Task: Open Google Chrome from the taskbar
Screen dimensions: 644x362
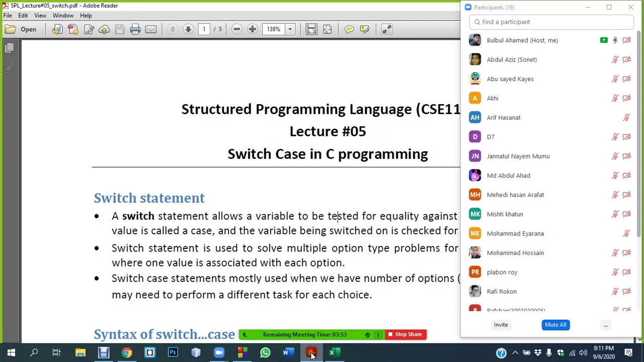Action: coord(126,353)
